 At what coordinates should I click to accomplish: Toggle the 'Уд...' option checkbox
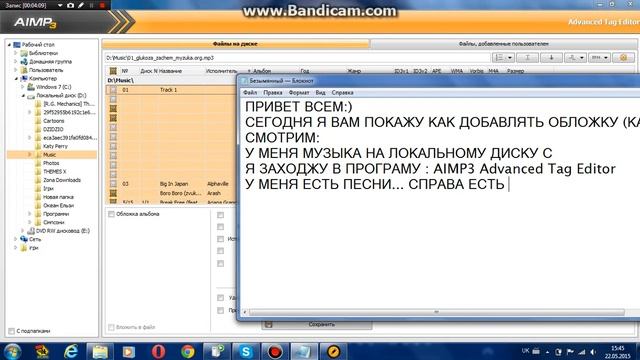point(220,298)
